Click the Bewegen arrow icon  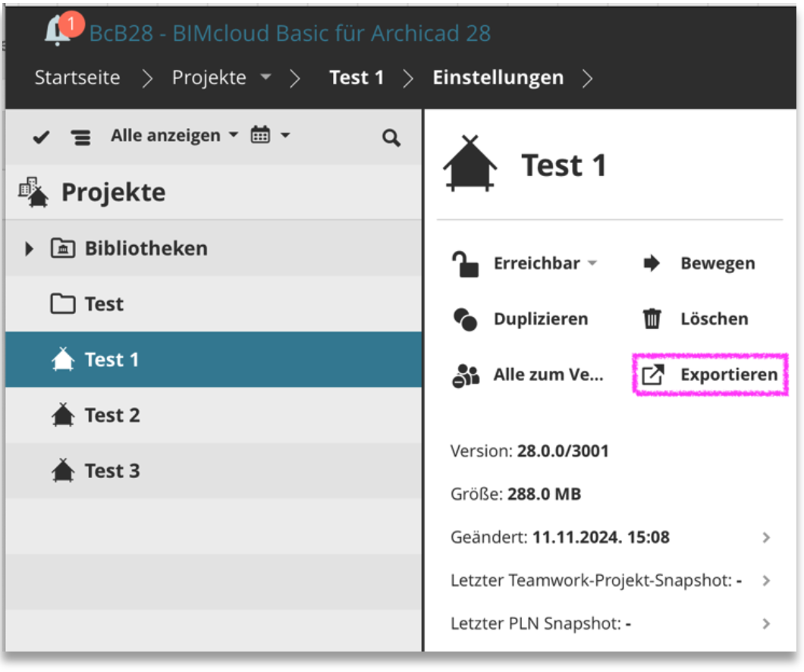click(x=652, y=263)
